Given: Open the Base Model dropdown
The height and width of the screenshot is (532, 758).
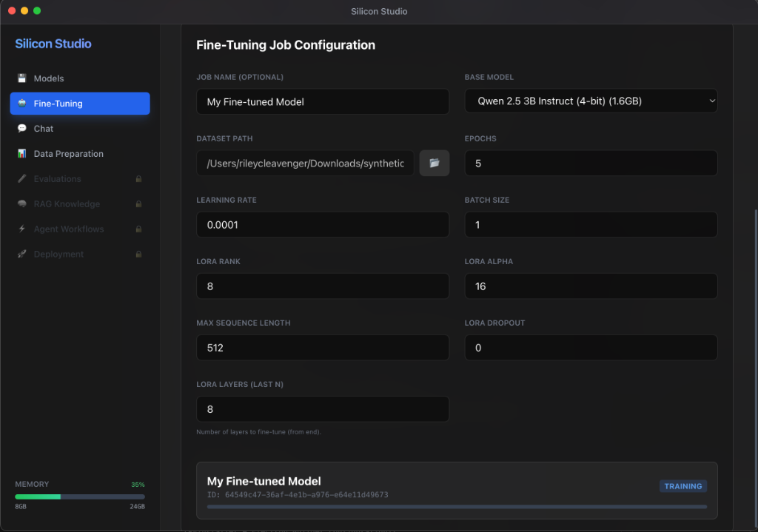Looking at the screenshot, I should tap(591, 101).
